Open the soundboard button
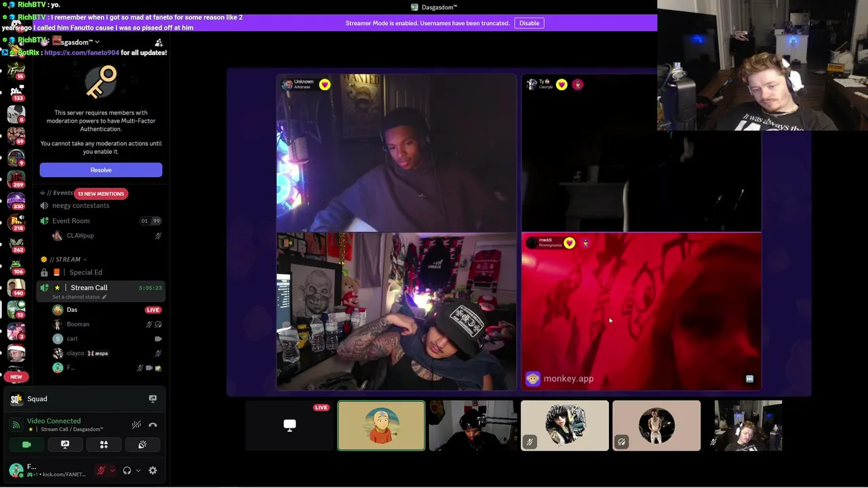This screenshot has height=488, width=868. tap(142, 445)
